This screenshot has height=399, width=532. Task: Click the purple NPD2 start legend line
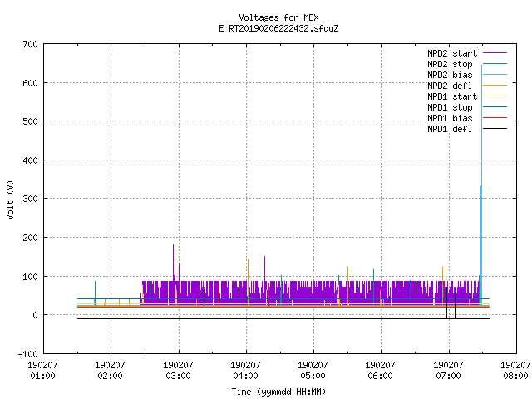tap(495, 53)
